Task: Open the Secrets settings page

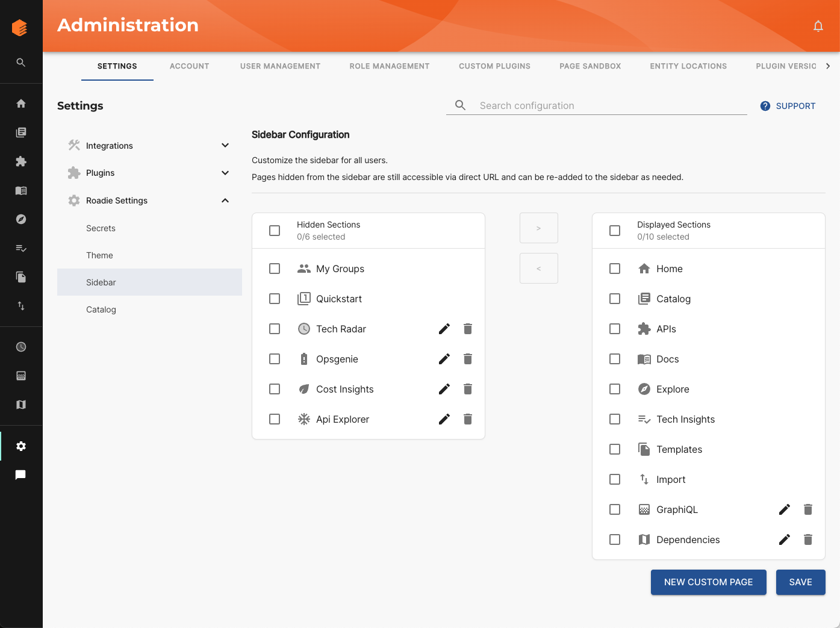Action: (149, 228)
